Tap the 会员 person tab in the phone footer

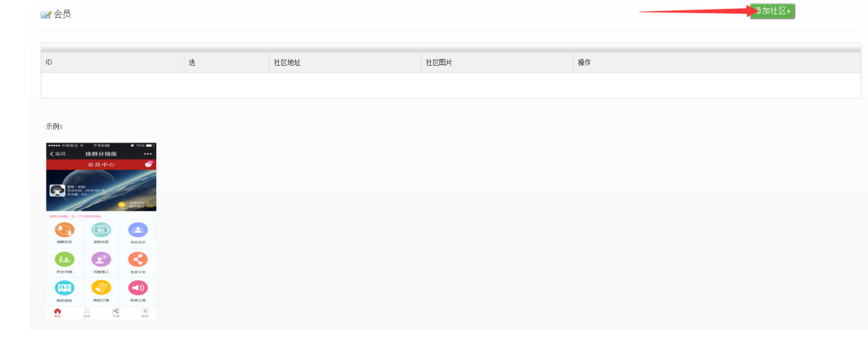coord(87,312)
